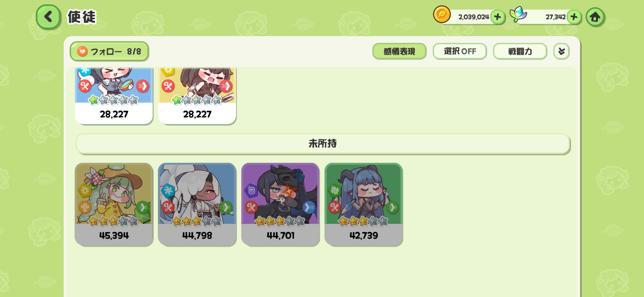Add more gold coins with plus icon

pyautogui.click(x=498, y=17)
